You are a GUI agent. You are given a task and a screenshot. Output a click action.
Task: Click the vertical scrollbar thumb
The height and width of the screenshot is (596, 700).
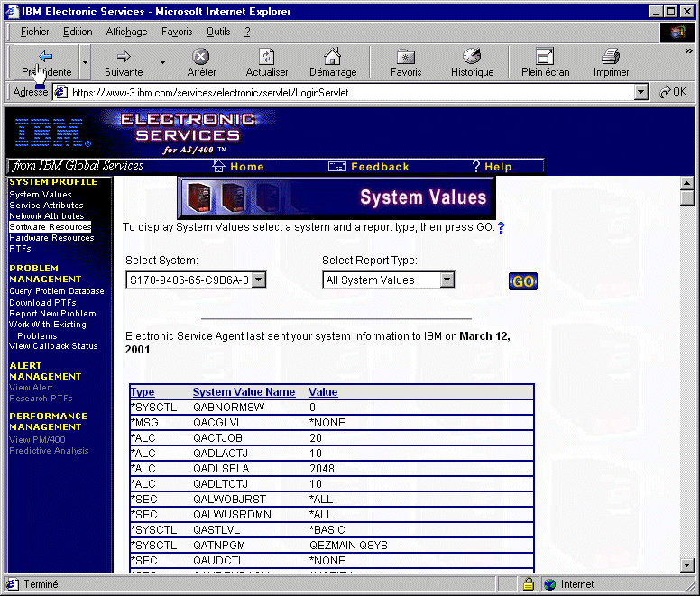686,197
